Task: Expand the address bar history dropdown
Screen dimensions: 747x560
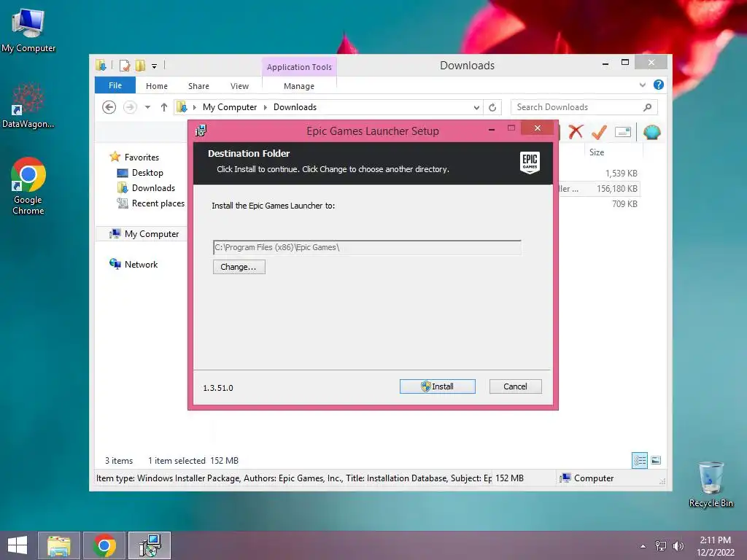Action: click(x=476, y=108)
